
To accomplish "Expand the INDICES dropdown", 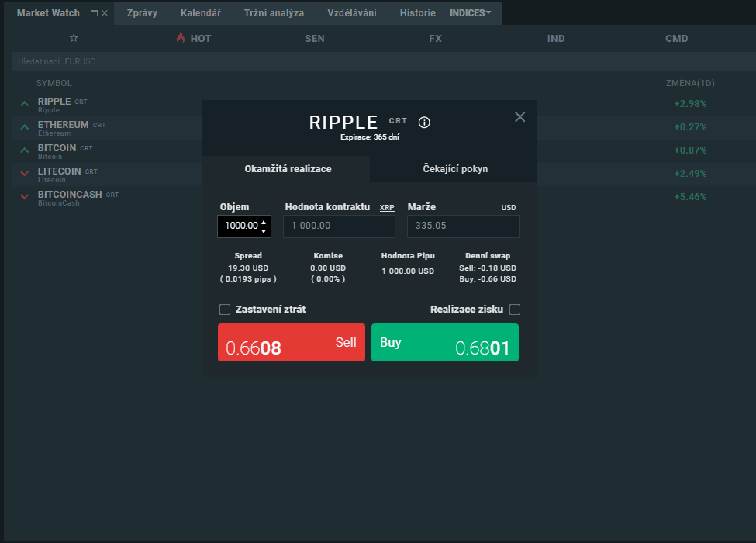I will pos(471,13).
